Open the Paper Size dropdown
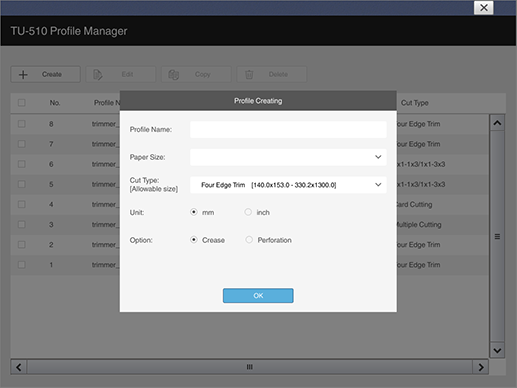Screen dimensions: 517x388 (x=288, y=157)
